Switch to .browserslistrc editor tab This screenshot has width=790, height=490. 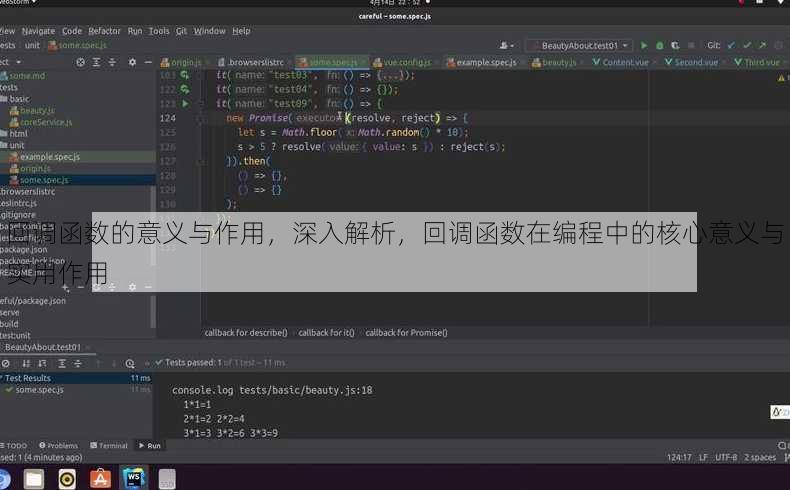pyautogui.click(x=251, y=62)
